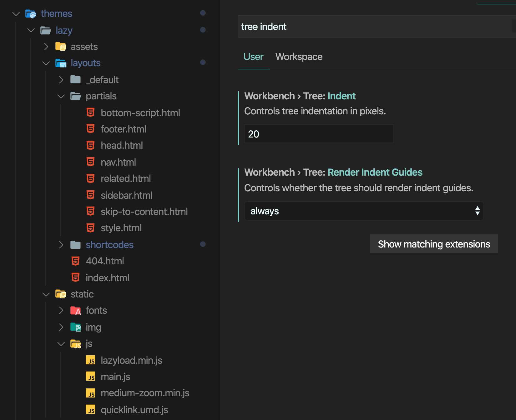Click the HTML5 icon beside 404.html
Viewport: 516px width, 420px height.
click(x=75, y=261)
